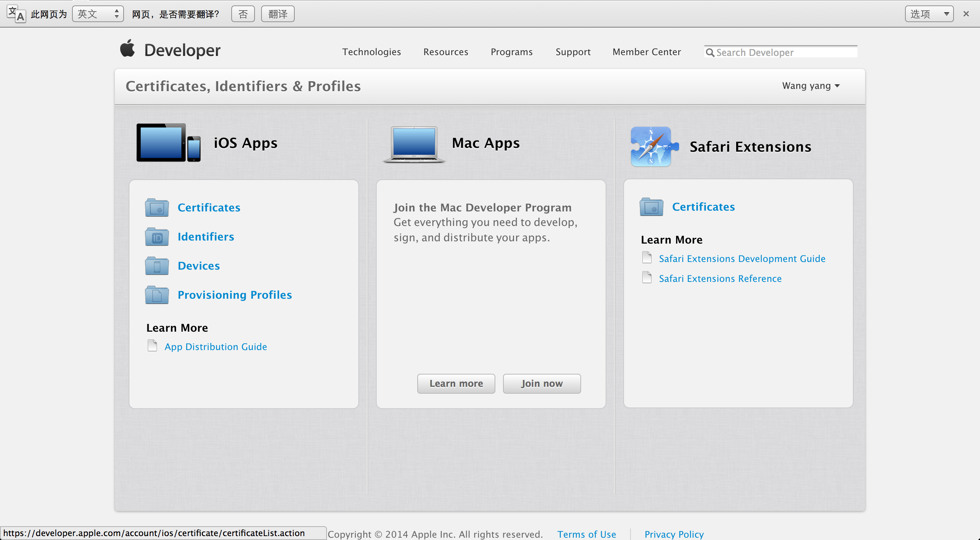
Task: Open the Resources menu
Action: (x=446, y=52)
